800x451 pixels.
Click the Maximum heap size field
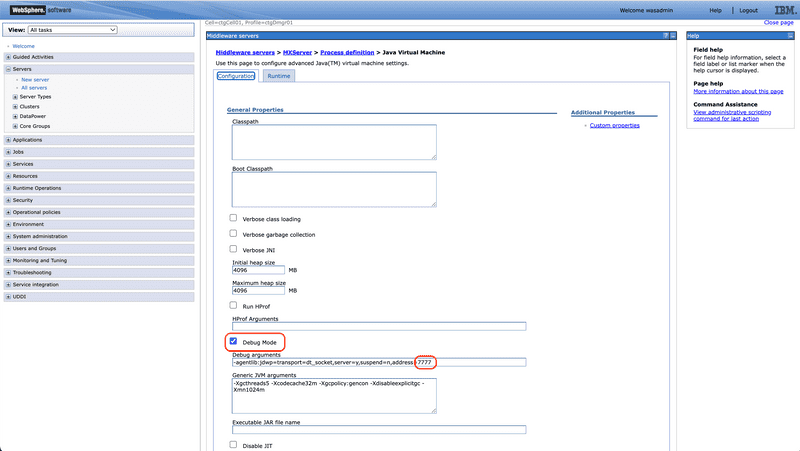[258, 290]
